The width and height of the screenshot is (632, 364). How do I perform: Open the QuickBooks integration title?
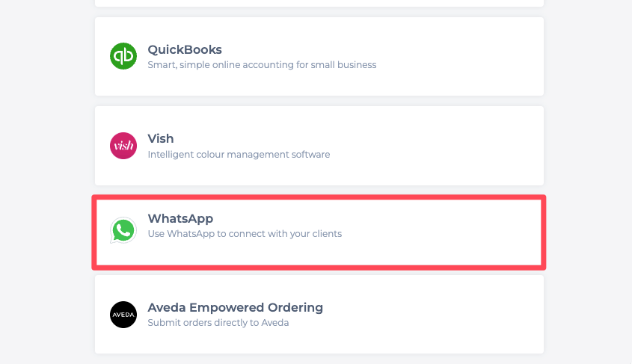[185, 50]
